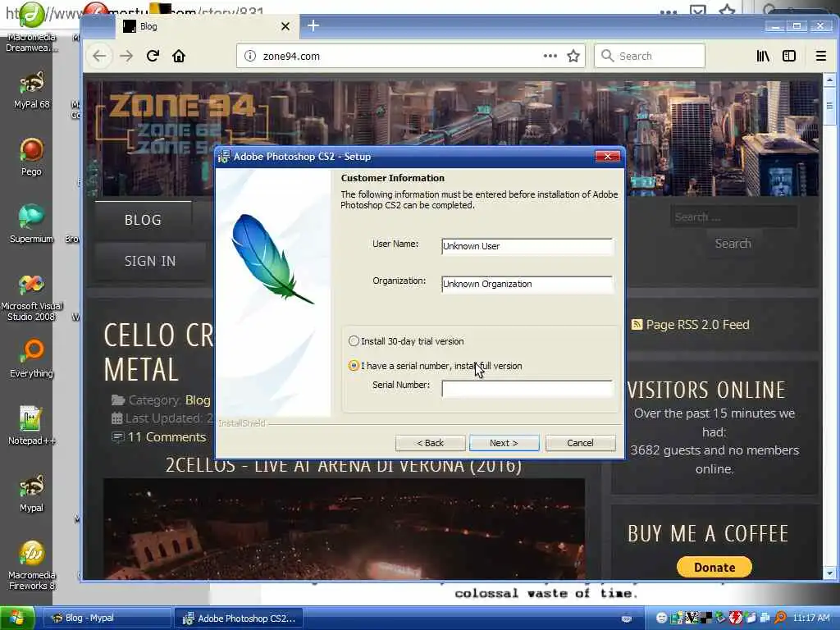Reload the zone94.com page
840x630 pixels.
point(153,56)
